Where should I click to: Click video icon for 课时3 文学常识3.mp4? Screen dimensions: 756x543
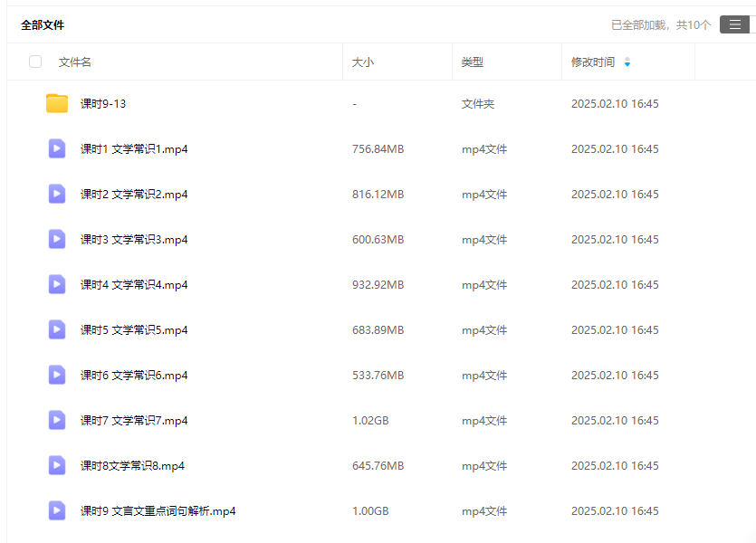(x=57, y=240)
